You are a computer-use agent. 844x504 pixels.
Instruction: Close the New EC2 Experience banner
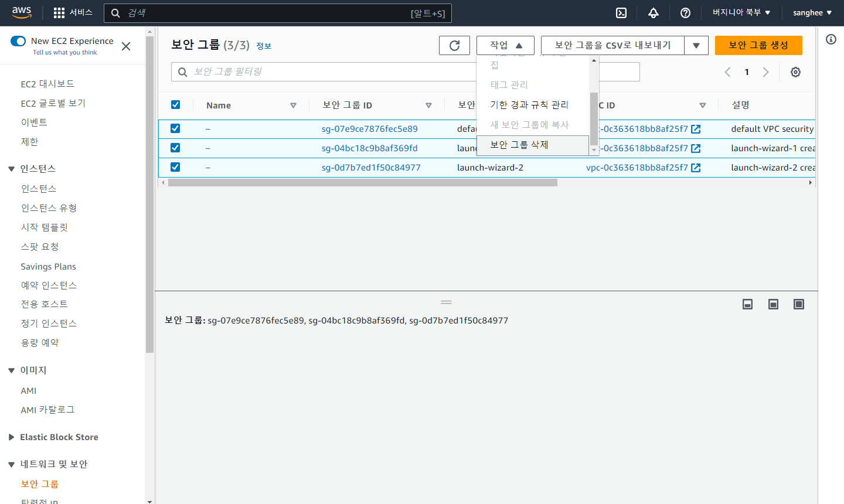click(x=126, y=46)
